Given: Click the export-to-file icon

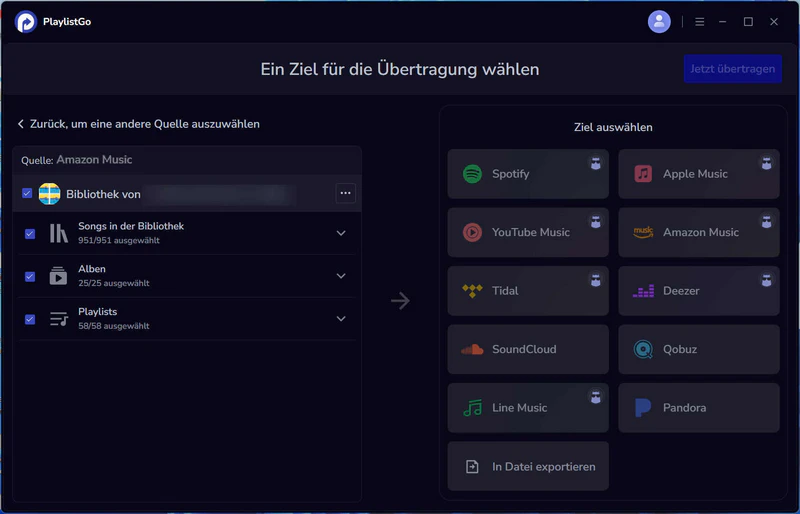Looking at the screenshot, I should click(x=472, y=467).
